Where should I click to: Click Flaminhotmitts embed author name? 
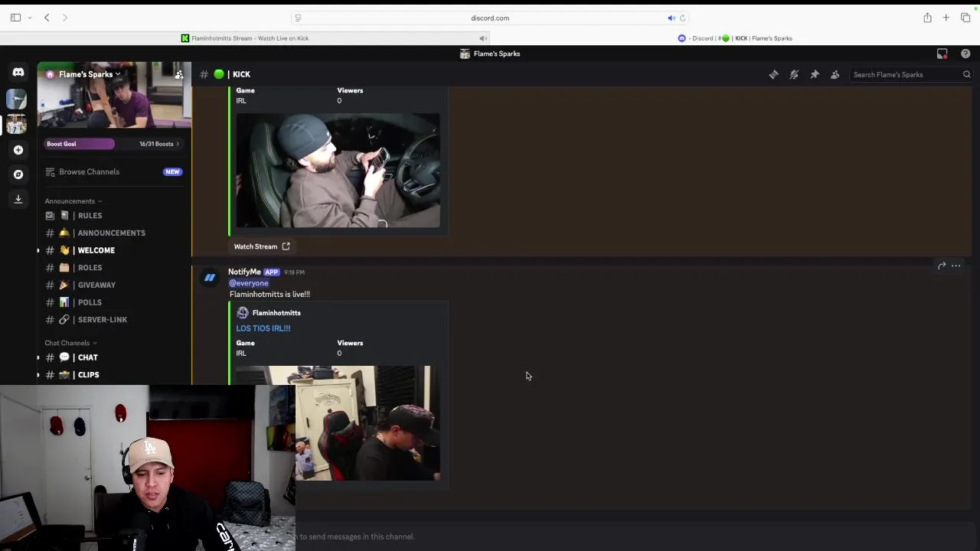276,313
